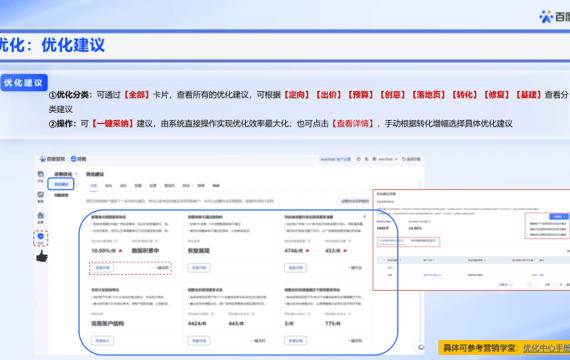Select the second tab in detail panel

[424, 241]
